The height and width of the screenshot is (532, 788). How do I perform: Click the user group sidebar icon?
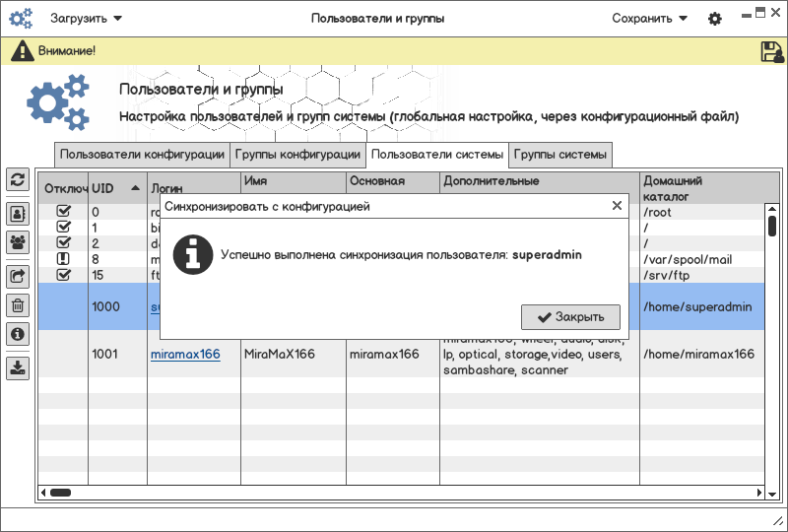click(x=18, y=241)
